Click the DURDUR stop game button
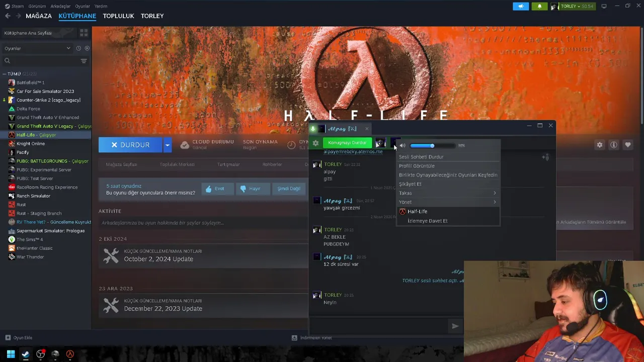The width and height of the screenshot is (644, 362). click(130, 145)
